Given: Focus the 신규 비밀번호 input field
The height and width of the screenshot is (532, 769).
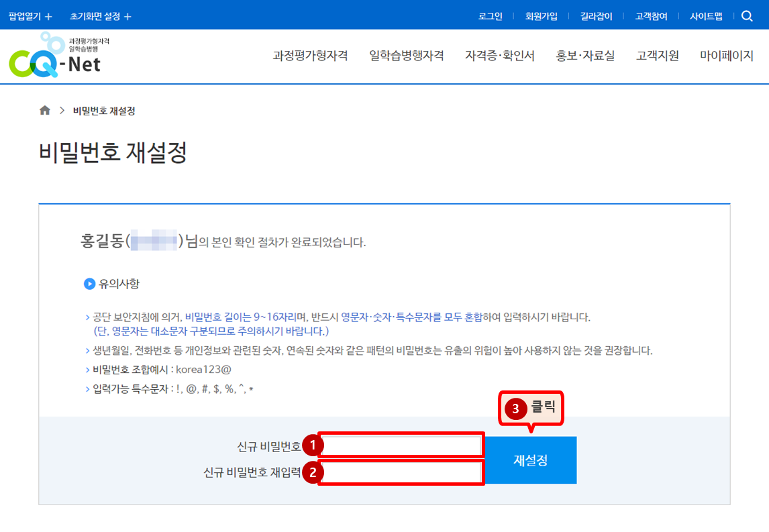Looking at the screenshot, I should (401, 445).
